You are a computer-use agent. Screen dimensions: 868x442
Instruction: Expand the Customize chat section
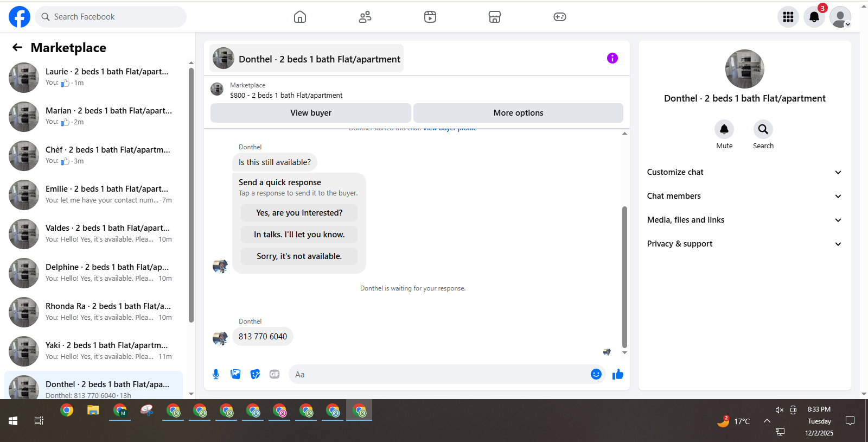click(x=744, y=172)
